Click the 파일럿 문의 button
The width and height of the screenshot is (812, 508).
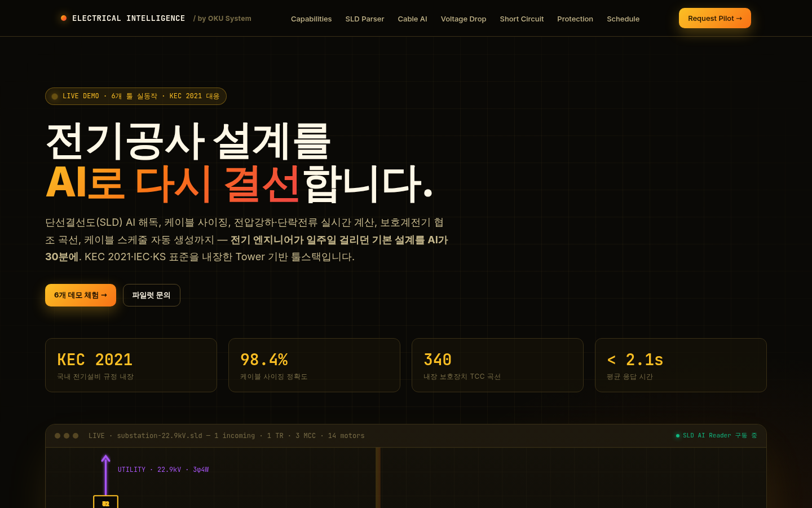[152, 295]
